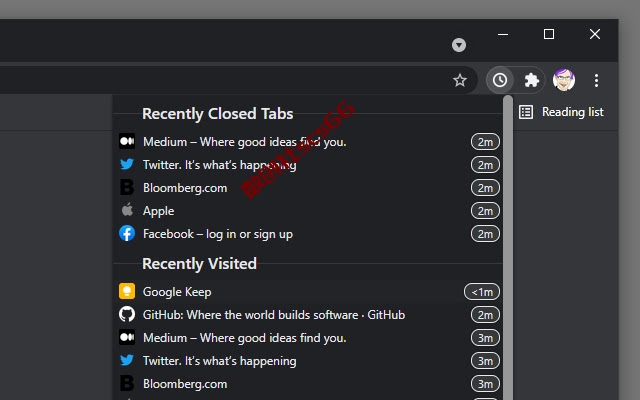Click the popup's vertical scrollbar

coord(508,247)
